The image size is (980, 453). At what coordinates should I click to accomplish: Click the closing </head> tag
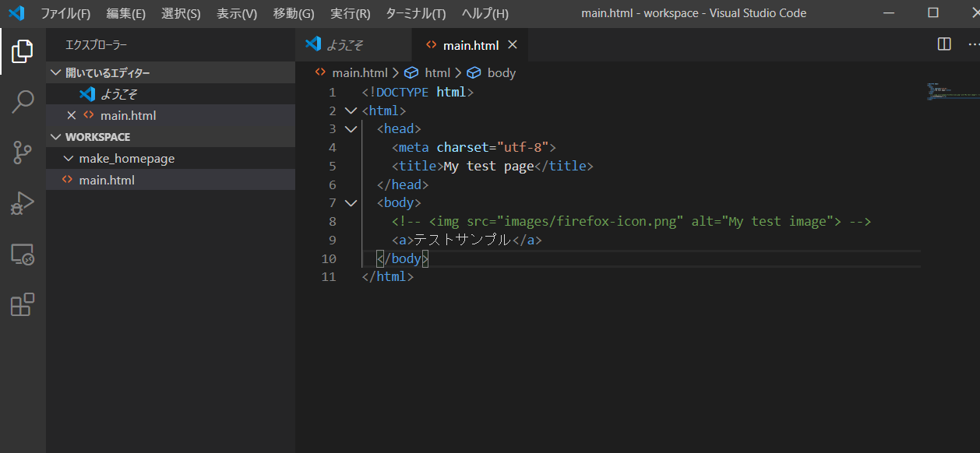[403, 184]
